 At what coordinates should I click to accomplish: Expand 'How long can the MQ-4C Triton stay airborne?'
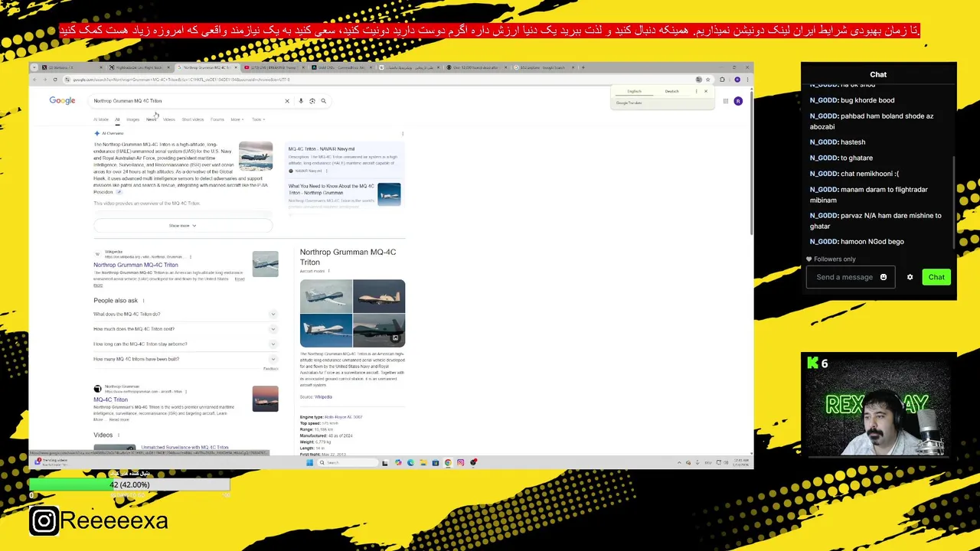click(185, 344)
